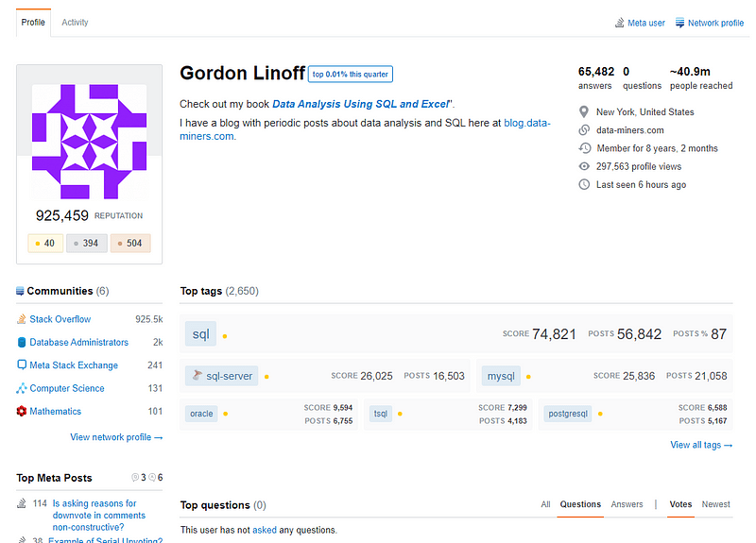Follow the View all tags link
The height and width of the screenshot is (543, 756).
pyautogui.click(x=701, y=445)
